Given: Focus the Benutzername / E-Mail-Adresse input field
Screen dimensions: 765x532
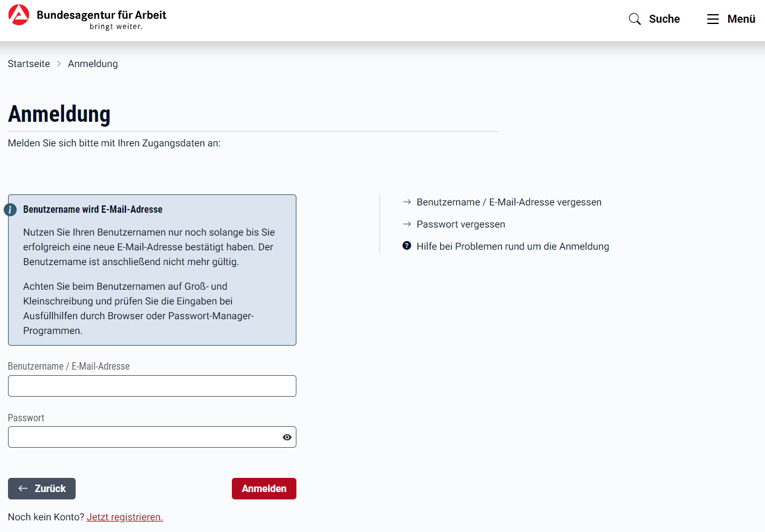Looking at the screenshot, I should coord(152,386).
